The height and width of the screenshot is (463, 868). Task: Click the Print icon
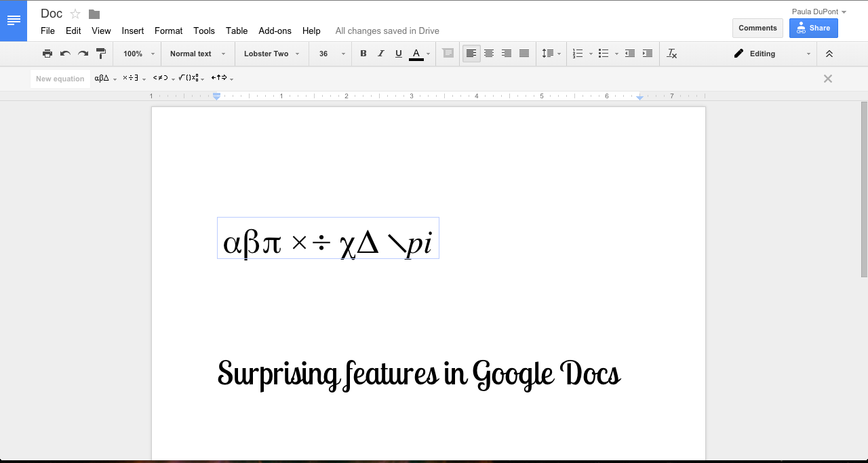pyautogui.click(x=47, y=54)
